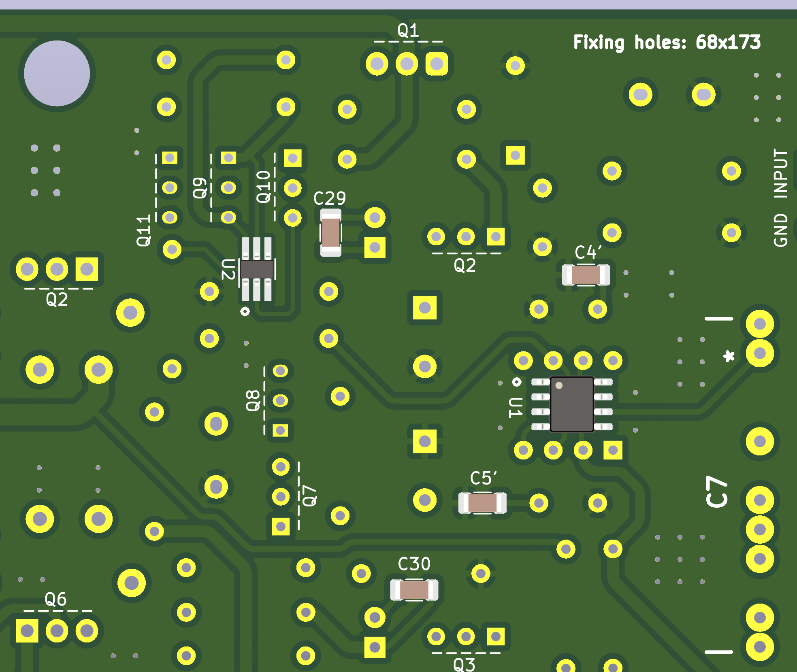
Task: Click the C29 capacitor body
Action: pyautogui.click(x=330, y=232)
